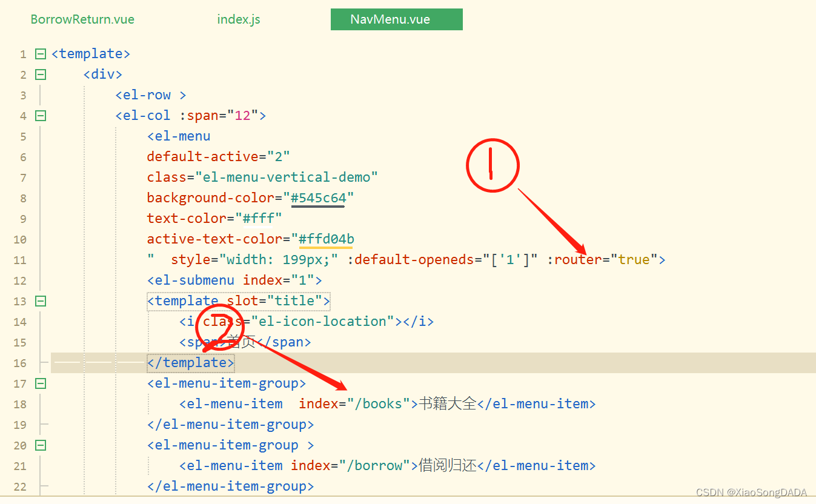Collapse the template slot fold on line 13
The height and width of the screenshot is (504, 816).
[x=41, y=301]
